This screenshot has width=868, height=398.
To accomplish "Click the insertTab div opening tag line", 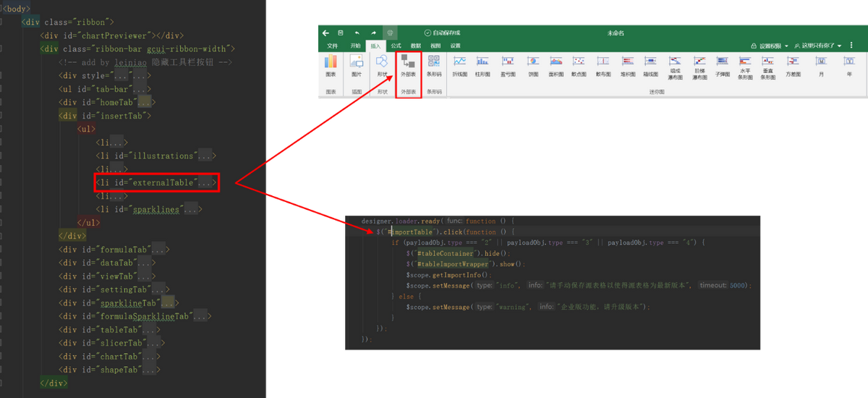I will point(105,116).
